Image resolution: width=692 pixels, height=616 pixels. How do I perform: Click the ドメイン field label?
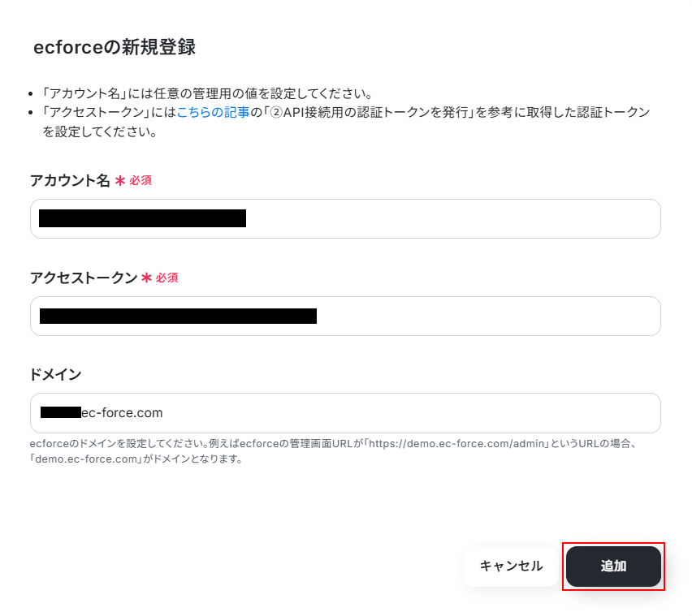point(55,374)
